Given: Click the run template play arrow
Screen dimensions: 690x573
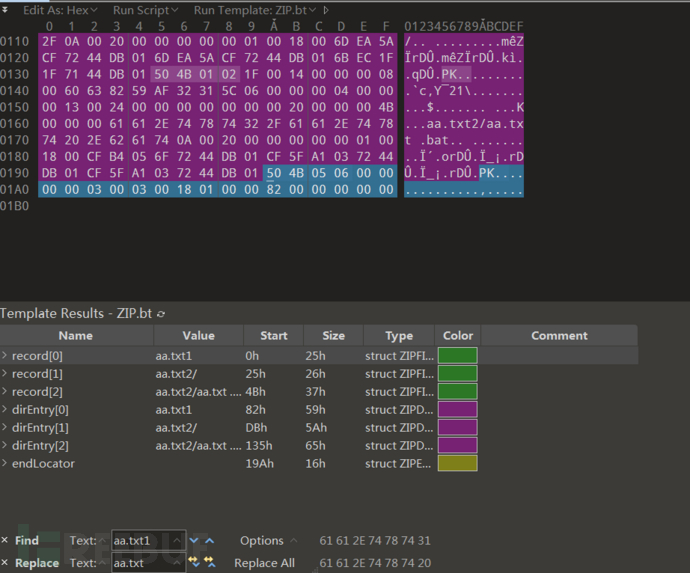Looking at the screenshot, I should pos(325,9).
